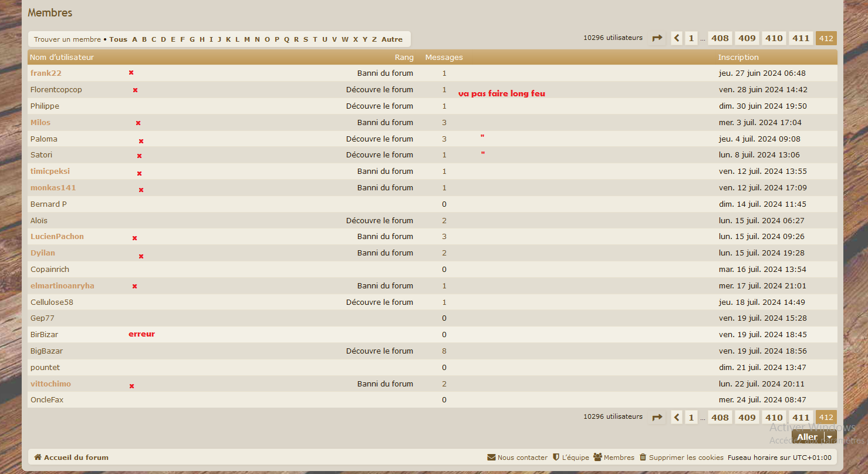This screenshot has width=868, height=474.
Task: Filter members by letter F
Action: click(183, 39)
